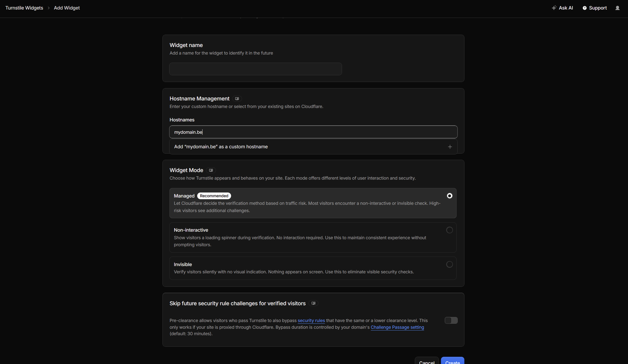
Task: Click the Hostnames field label
Action: pos(182,120)
